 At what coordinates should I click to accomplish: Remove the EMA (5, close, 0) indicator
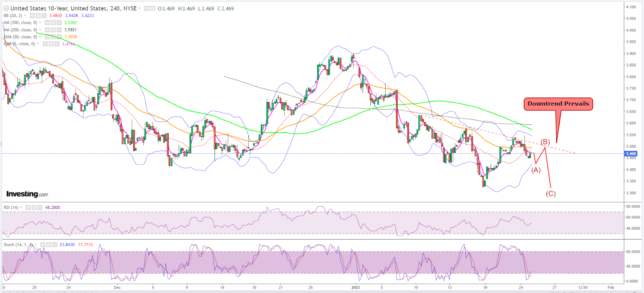click(x=57, y=44)
